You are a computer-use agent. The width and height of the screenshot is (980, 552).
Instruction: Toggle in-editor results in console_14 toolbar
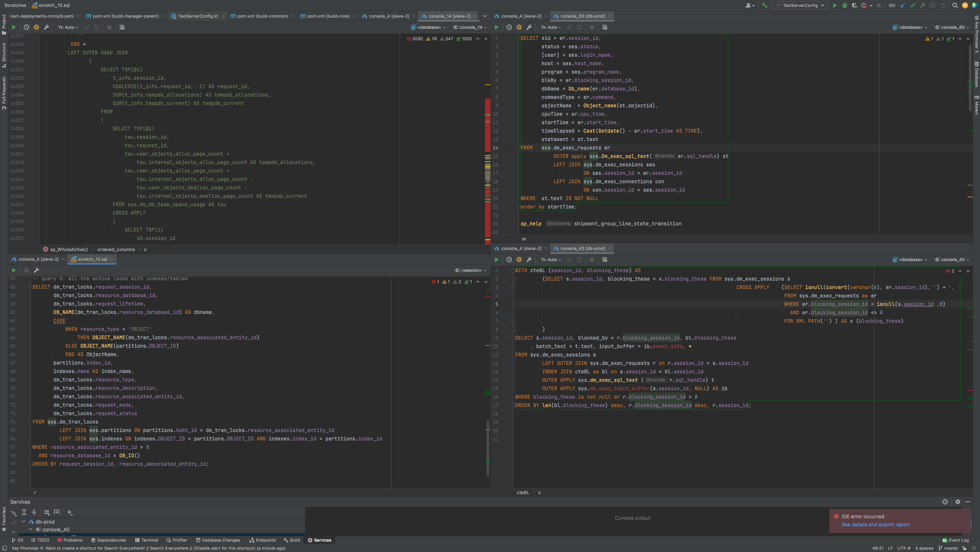pyautogui.click(x=122, y=27)
